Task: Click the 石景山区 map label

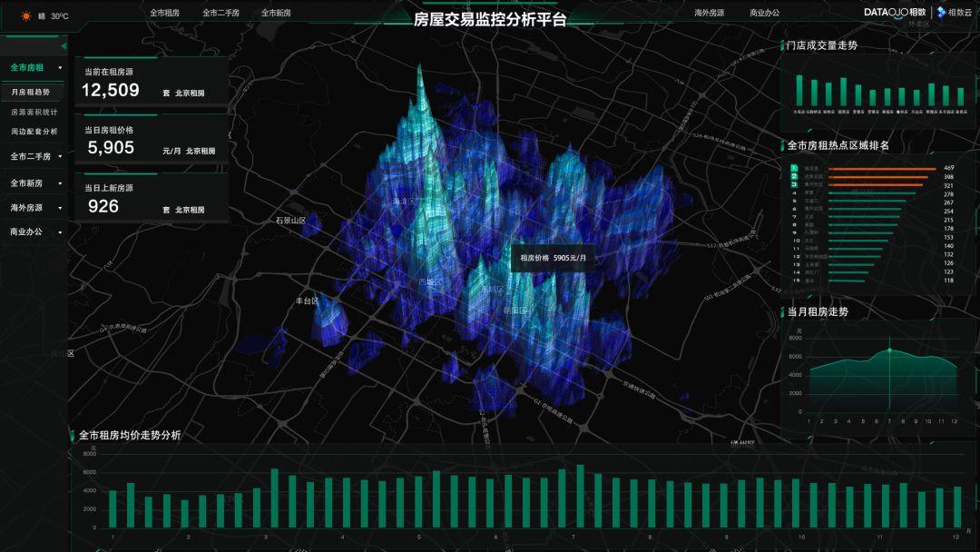Action: tap(291, 221)
